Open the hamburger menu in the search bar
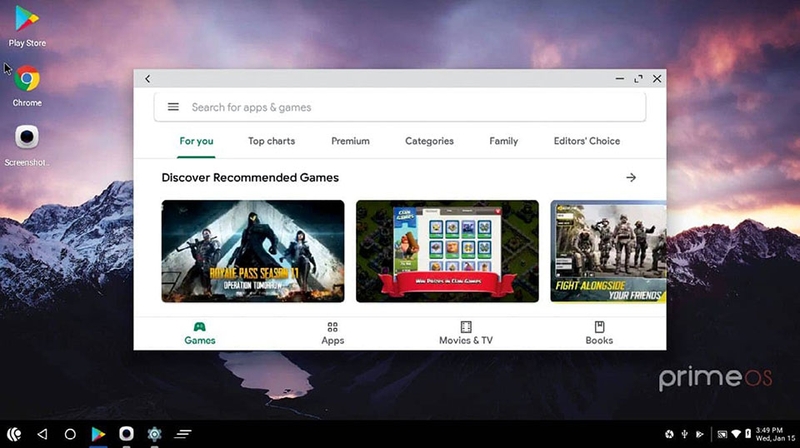Viewport: 800px width, 448px height. click(x=173, y=107)
